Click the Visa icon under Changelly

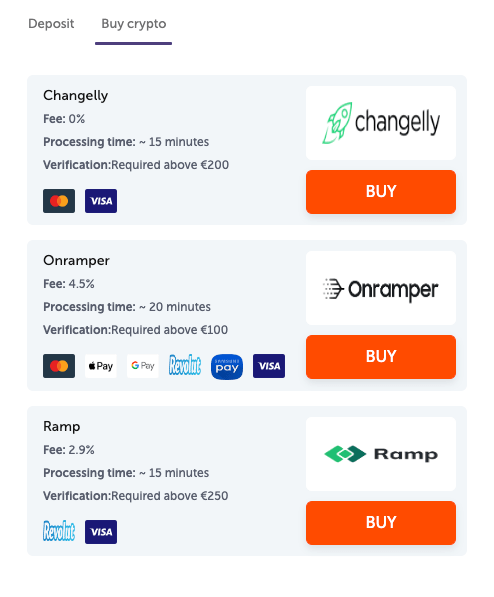coord(101,201)
